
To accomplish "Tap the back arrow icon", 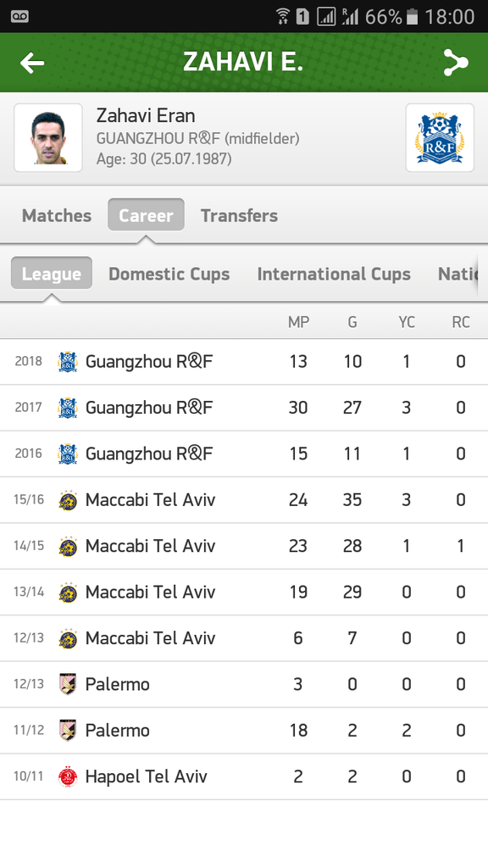I will [32, 63].
